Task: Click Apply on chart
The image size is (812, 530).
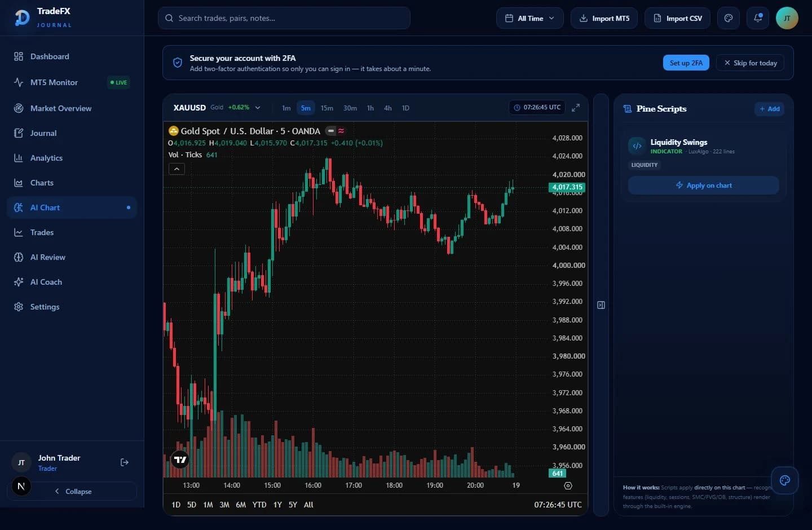Action: pos(704,185)
